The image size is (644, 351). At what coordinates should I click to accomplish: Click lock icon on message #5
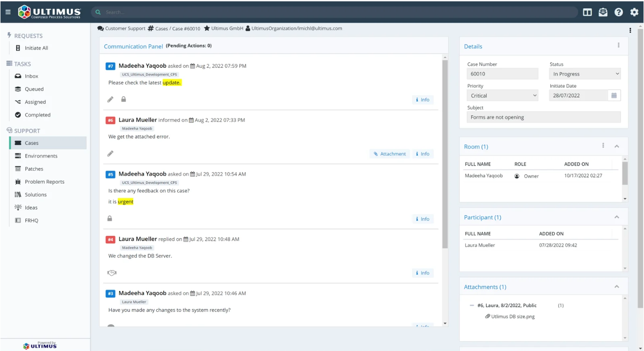[x=110, y=218]
